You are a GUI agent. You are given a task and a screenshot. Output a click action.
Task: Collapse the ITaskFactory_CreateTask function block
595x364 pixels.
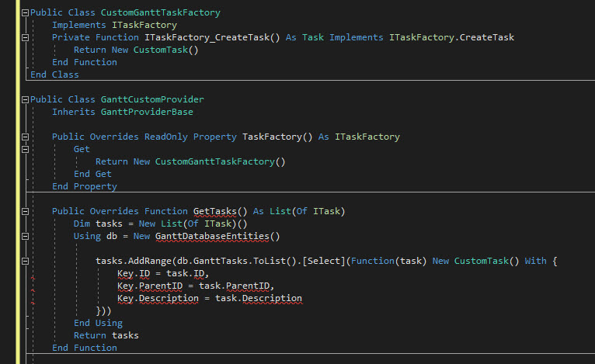26,37
